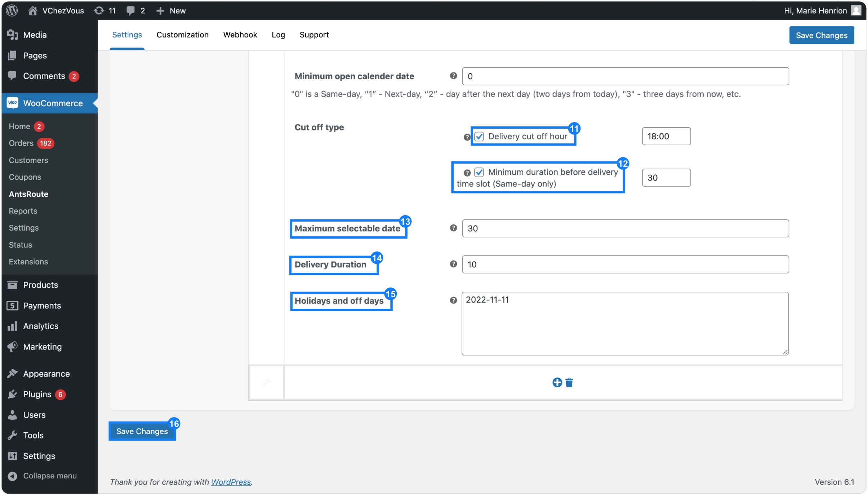Open WooCommerce Home submenu
This screenshot has height=495, width=868.
coord(19,126)
